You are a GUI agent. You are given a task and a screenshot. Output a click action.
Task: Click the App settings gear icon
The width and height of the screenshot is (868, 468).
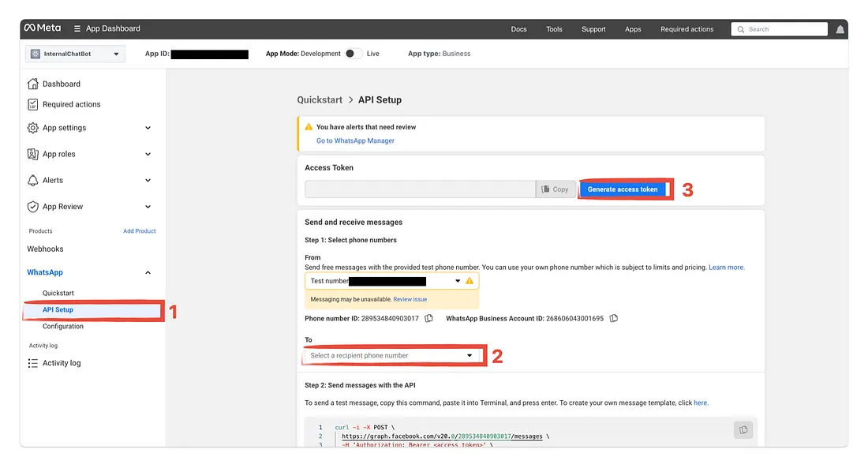32,128
